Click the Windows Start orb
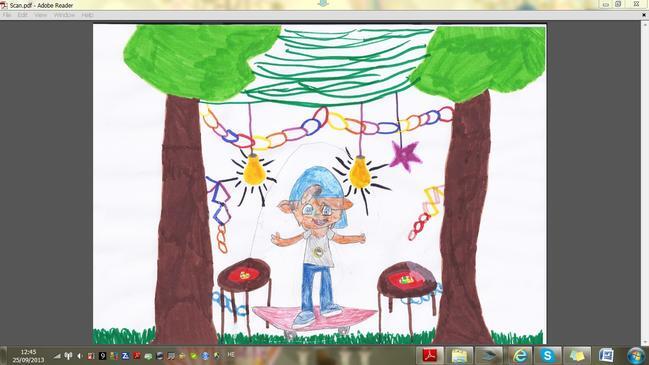The height and width of the screenshot is (365, 649). coord(636,356)
